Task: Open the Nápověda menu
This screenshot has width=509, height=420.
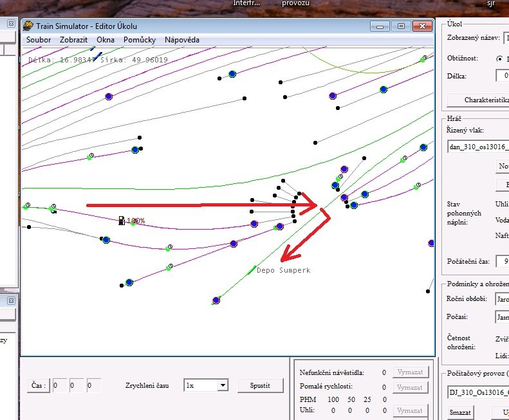Action: (181, 40)
